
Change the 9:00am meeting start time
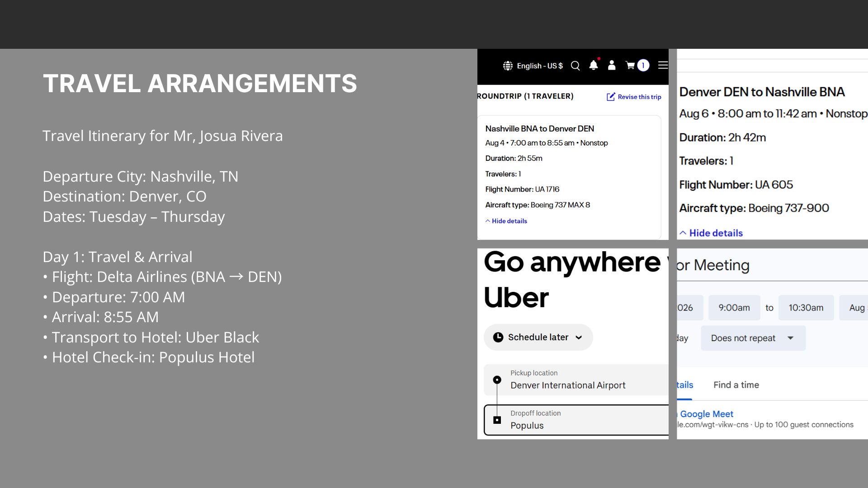click(734, 308)
